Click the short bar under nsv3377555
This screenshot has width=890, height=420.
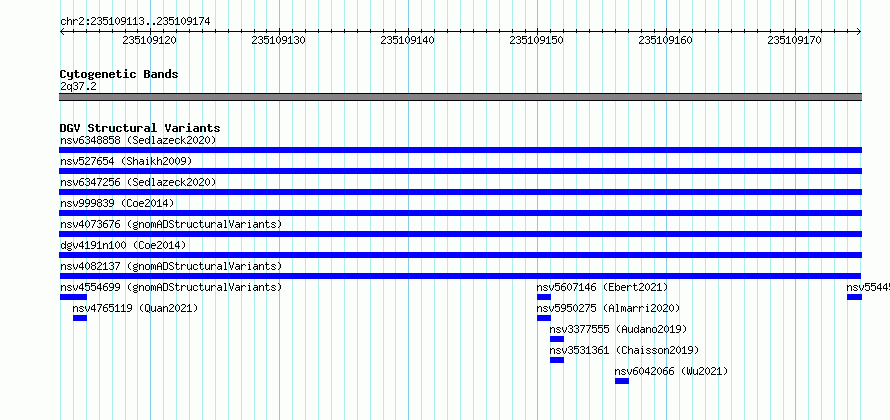[557, 339]
